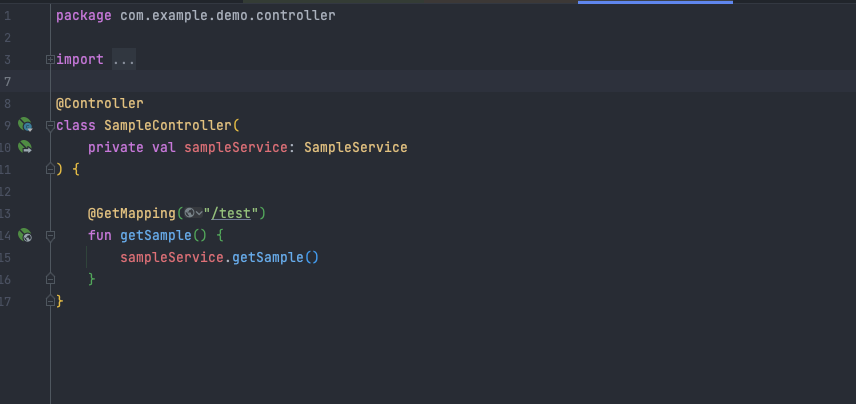
Task: Click line number 1 in the gutter
Action: coord(7,15)
